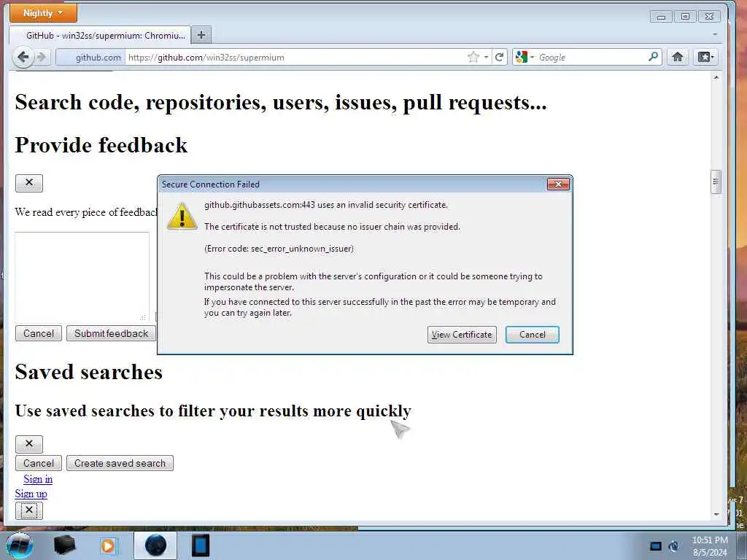Click the X button under Provide feedback

click(29, 183)
